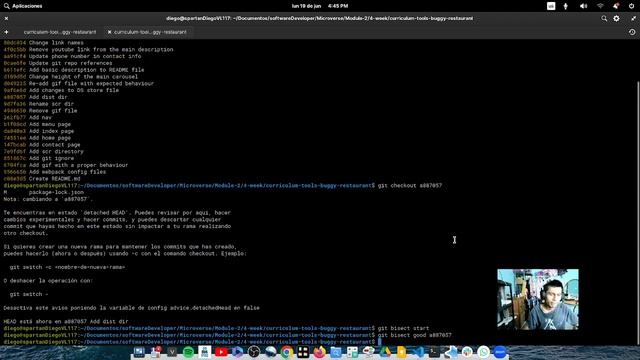640x360 pixels.
Task: Open the date and time panel
Action: 320,6
